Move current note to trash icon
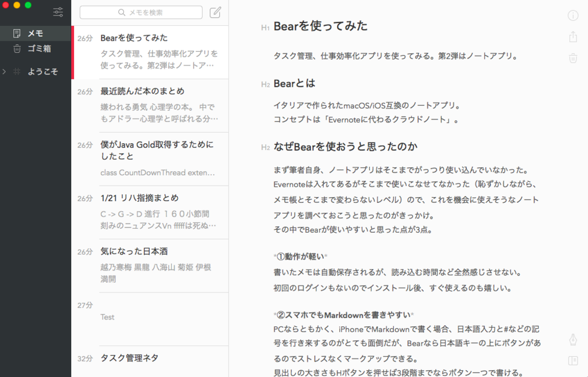Image resolution: width=588 pixels, height=377 pixels. pyautogui.click(x=573, y=58)
